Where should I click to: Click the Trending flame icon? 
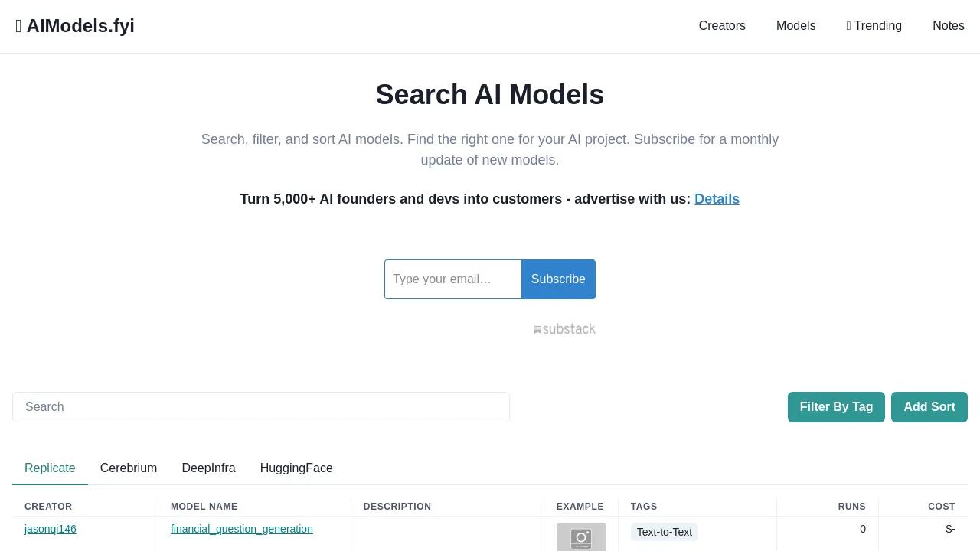pyautogui.click(x=848, y=26)
